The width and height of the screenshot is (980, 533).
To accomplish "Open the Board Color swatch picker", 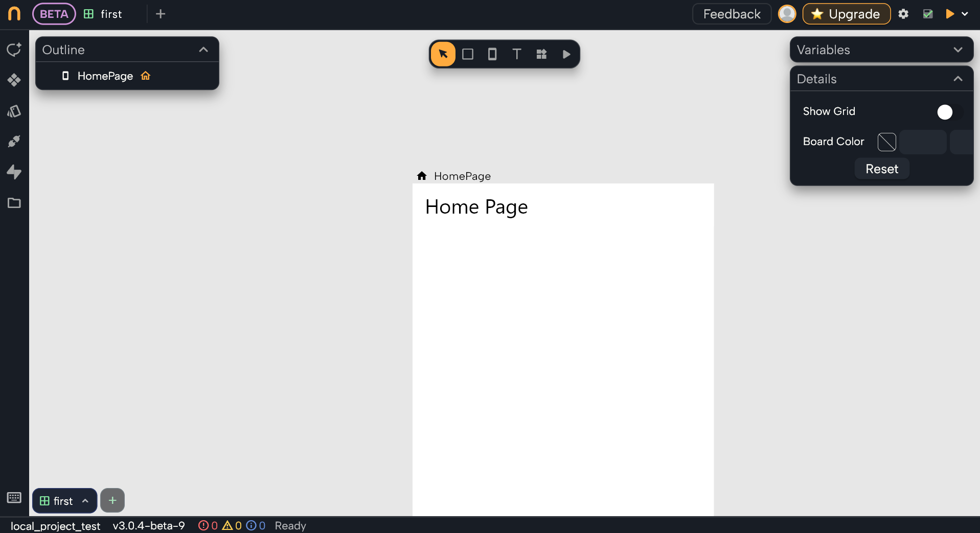I will tap(886, 142).
